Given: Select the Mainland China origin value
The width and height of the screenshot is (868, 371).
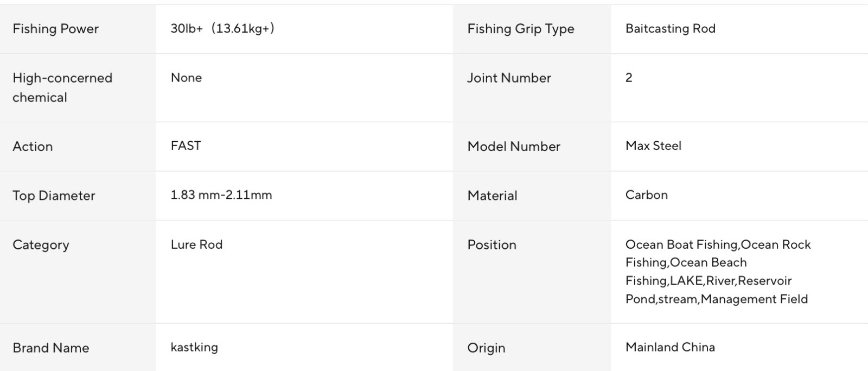Looking at the screenshot, I should [670, 347].
